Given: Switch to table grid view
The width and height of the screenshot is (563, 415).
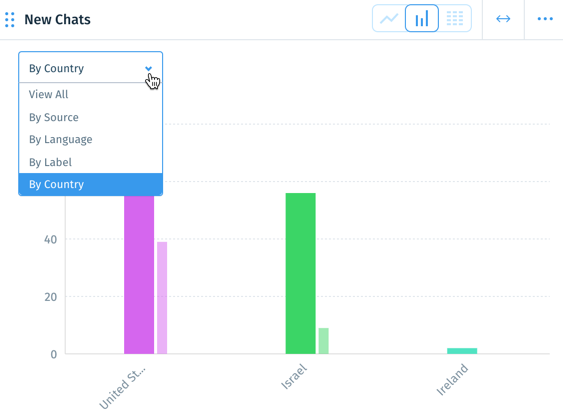Looking at the screenshot, I should click(455, 18).
